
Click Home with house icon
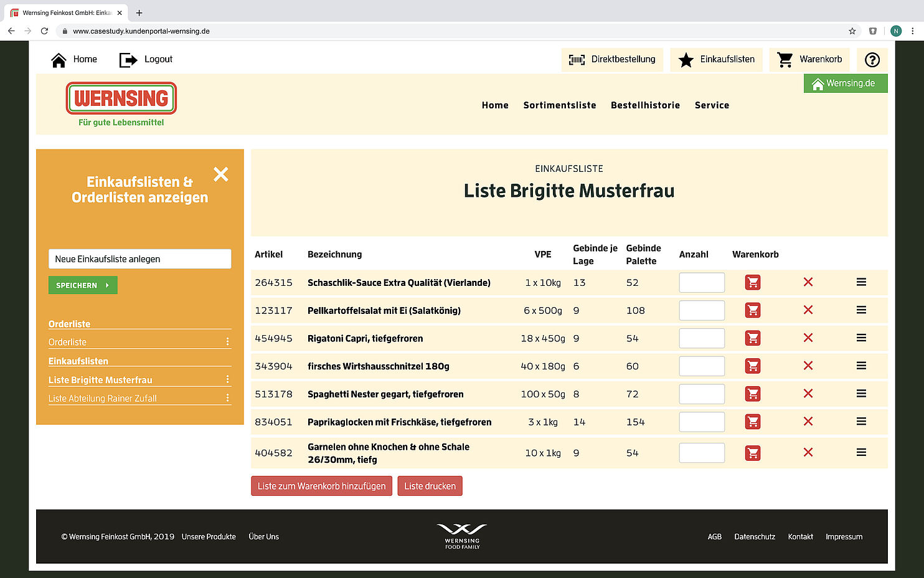coord(74,60)
